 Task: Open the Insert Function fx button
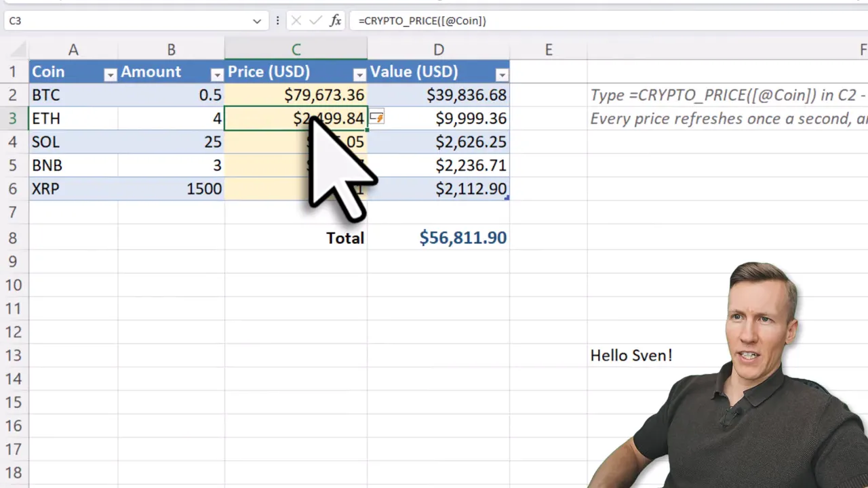(x=335, y=21)
